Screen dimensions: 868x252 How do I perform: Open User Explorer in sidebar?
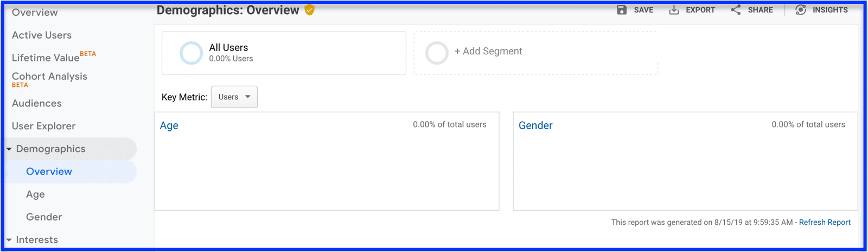tap(43, 126)
